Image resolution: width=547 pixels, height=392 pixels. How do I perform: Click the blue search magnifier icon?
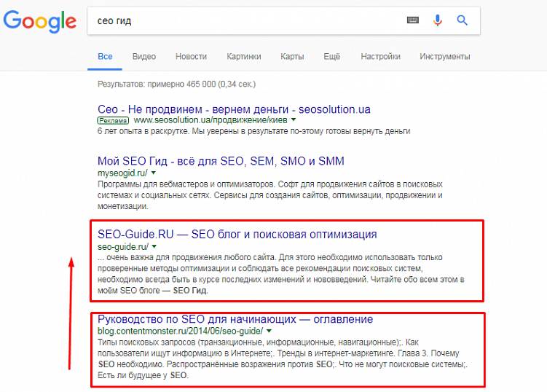tap(463, 20)
